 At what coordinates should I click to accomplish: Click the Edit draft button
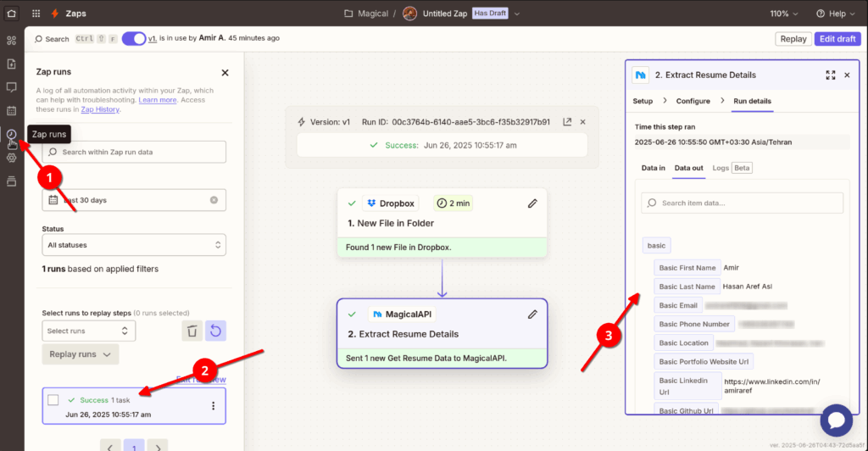click(x=837, y=39)
